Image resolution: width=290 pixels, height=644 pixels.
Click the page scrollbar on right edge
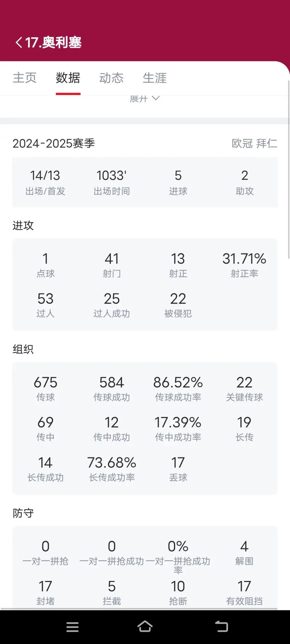[x=289, y=170]
